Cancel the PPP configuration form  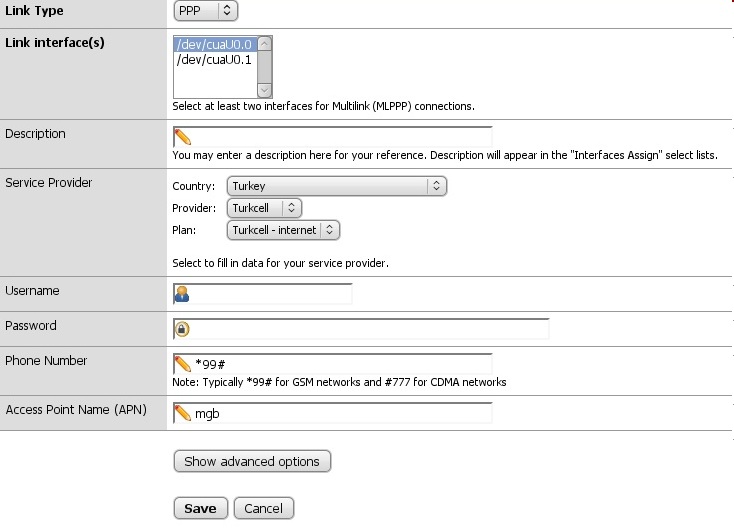click(264, 508)
